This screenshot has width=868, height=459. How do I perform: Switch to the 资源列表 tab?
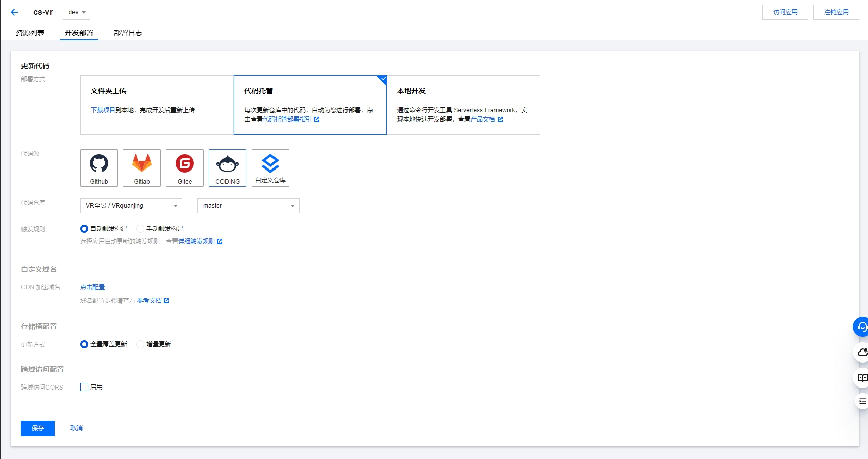click(30, 33)
